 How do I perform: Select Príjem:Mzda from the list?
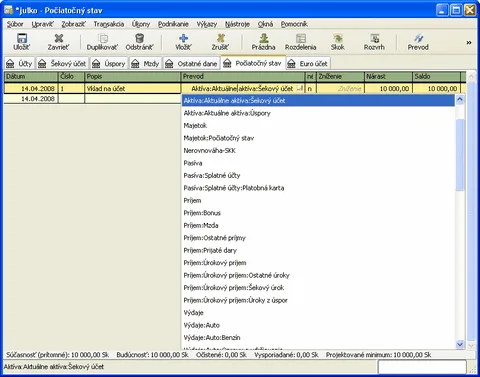(318, 225)
